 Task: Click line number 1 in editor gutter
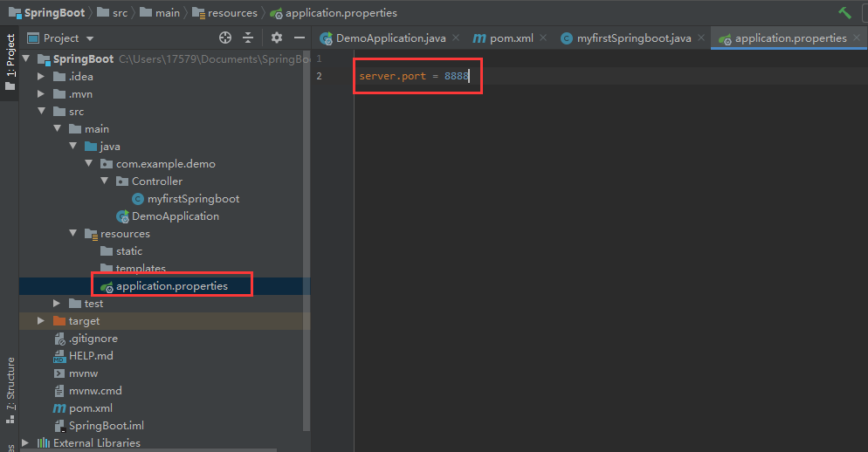(319, 58)
